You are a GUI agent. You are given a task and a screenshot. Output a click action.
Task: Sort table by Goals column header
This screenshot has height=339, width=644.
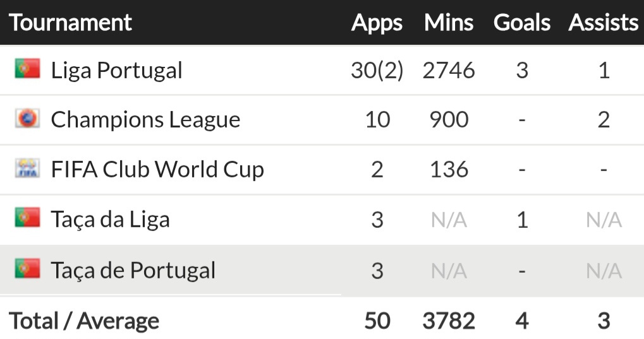[522, 22]
